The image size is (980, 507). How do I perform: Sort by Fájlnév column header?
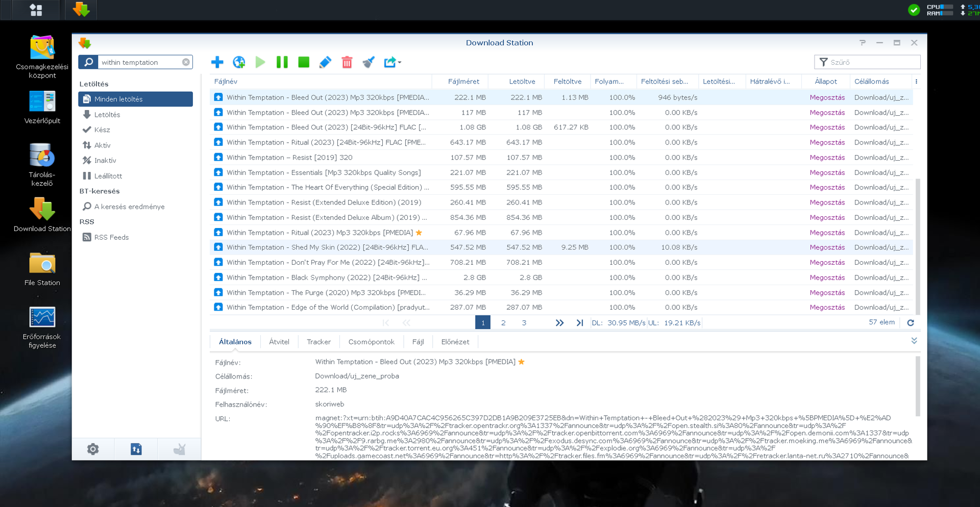[x=321, y=82]
